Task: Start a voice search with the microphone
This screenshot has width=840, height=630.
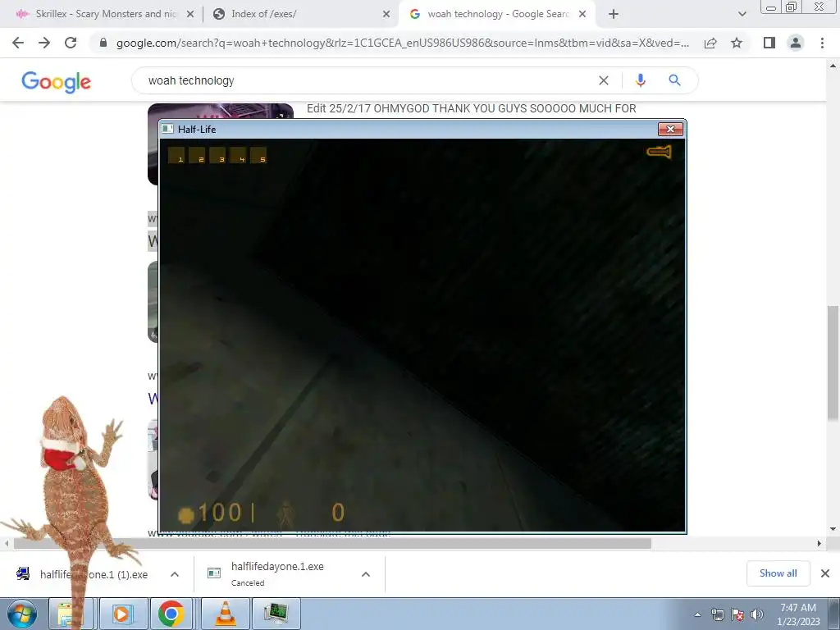Action: [640, 80]
